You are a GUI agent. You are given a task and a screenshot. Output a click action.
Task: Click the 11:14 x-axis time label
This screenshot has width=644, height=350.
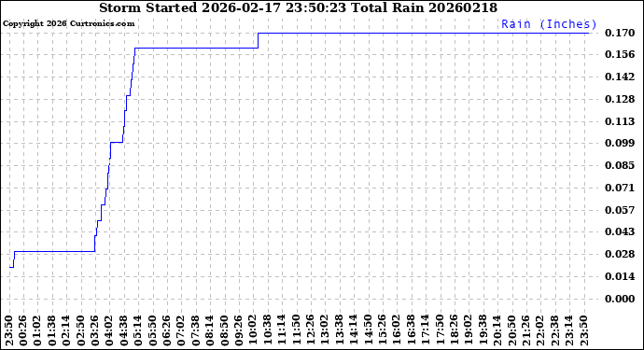[x=282, y=330]
